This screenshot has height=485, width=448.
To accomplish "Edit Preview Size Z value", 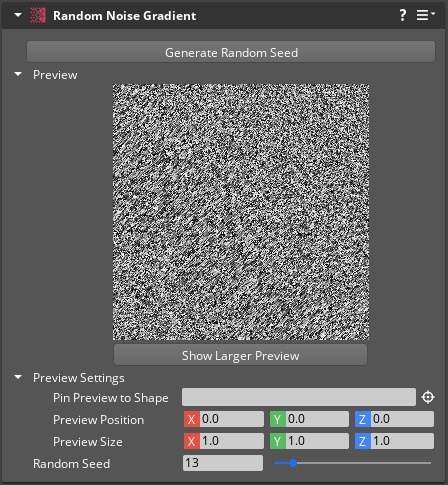I will point(402,441).
